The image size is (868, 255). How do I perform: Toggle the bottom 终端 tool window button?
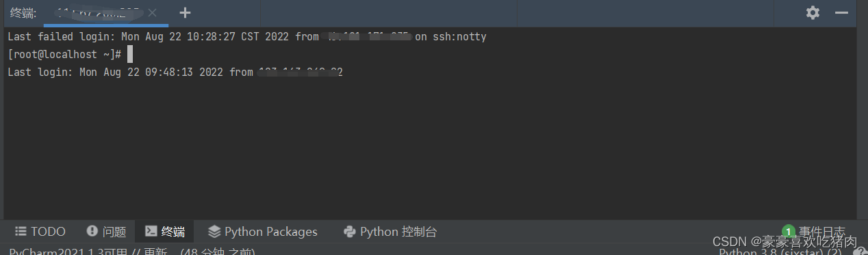click(x=165, y=232)
